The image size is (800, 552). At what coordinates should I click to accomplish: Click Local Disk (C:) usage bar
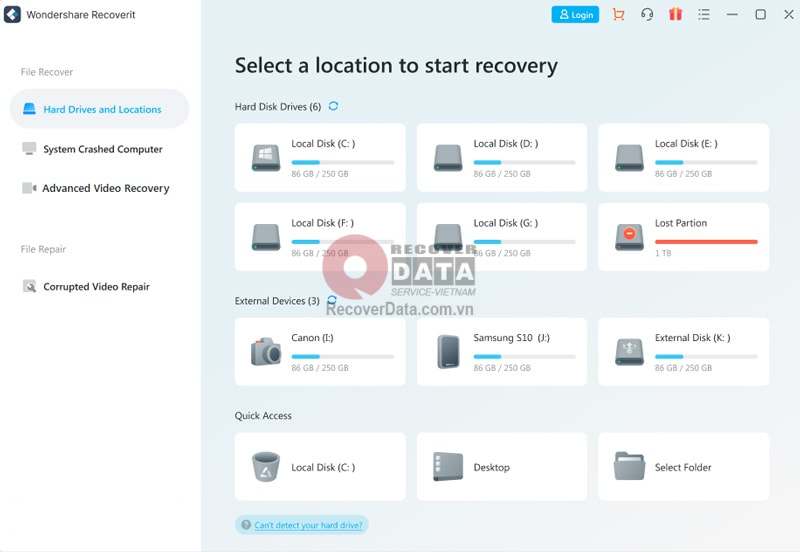click(343, 162)
